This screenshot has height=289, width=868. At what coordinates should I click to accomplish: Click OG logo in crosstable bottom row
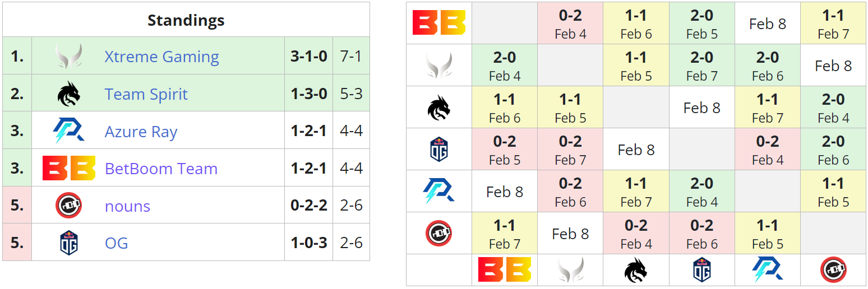(x=701, y=270)
